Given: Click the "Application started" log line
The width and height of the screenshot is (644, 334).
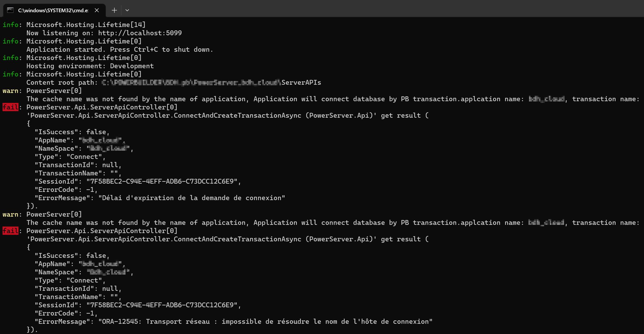Looking at the screenshot, I should [120, 49].
